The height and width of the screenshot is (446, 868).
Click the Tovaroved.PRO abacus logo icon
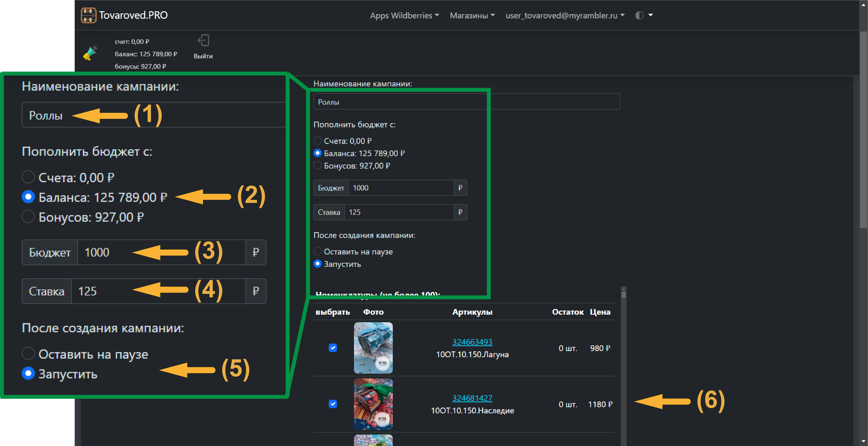[x=88, y=15]
